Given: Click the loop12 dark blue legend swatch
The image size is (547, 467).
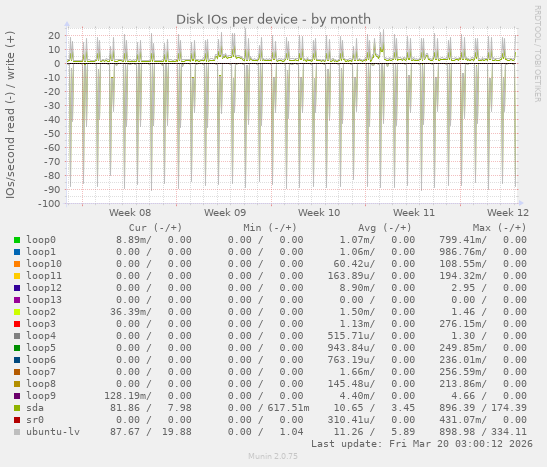Looking at the screenshot, I should coord(17,288).
